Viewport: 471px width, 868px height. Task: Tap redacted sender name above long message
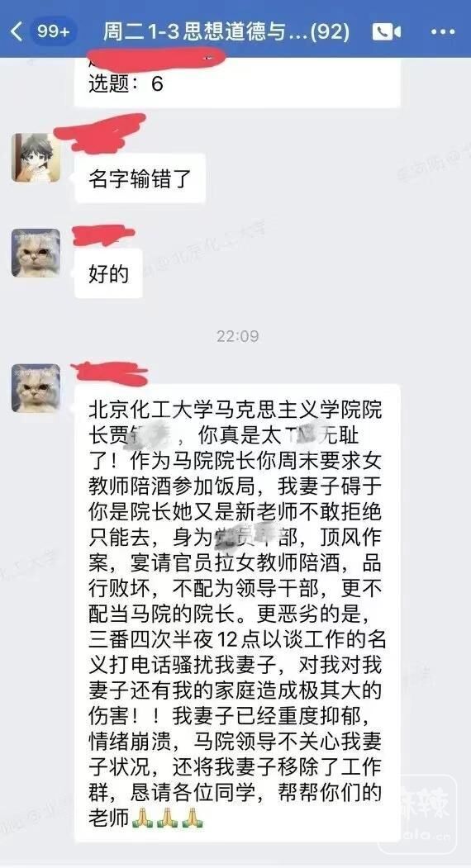point(109,372)
